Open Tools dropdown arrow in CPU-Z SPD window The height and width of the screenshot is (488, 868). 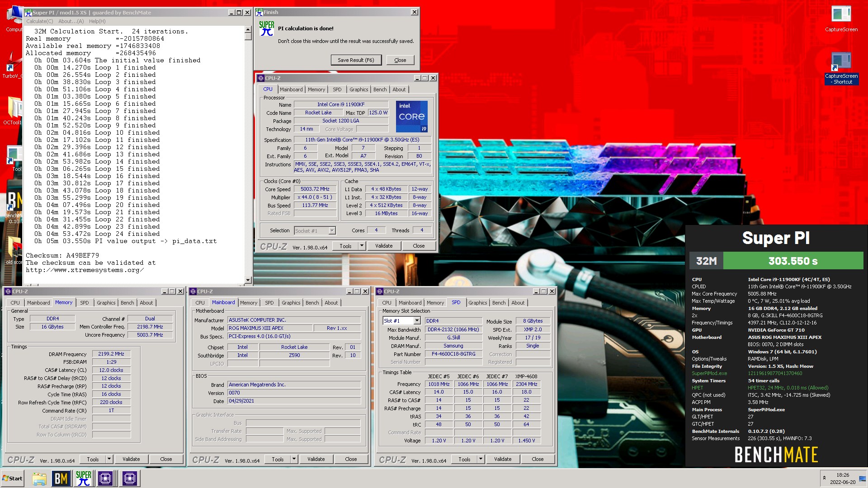pos(481,459)
